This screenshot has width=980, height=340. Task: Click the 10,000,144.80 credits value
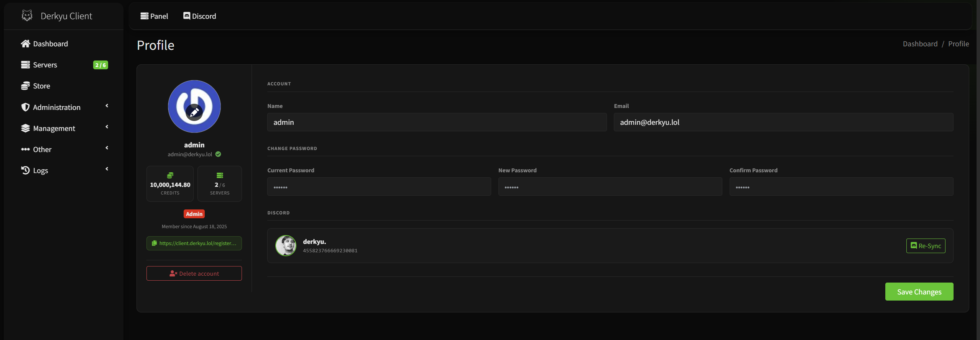pos(170,185)
